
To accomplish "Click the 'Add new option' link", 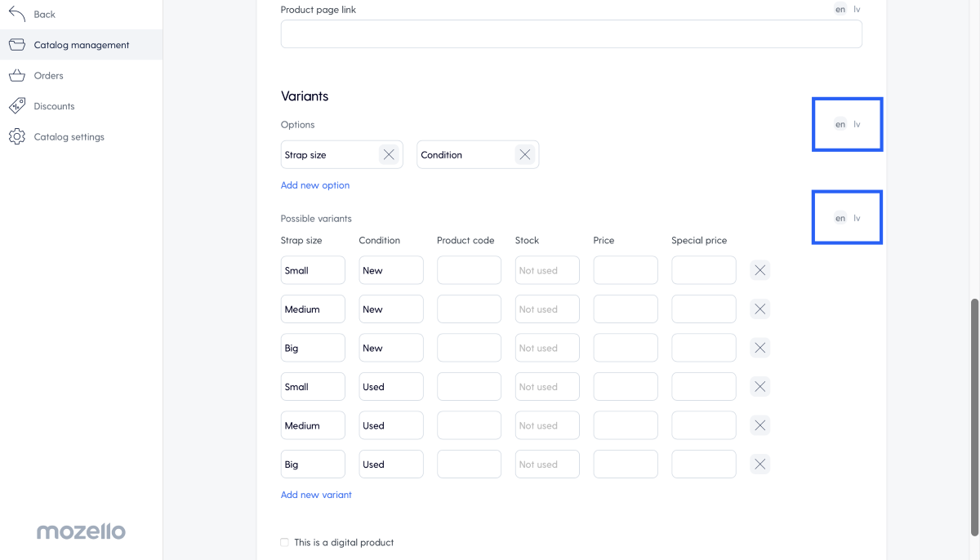I will [315, 185].
